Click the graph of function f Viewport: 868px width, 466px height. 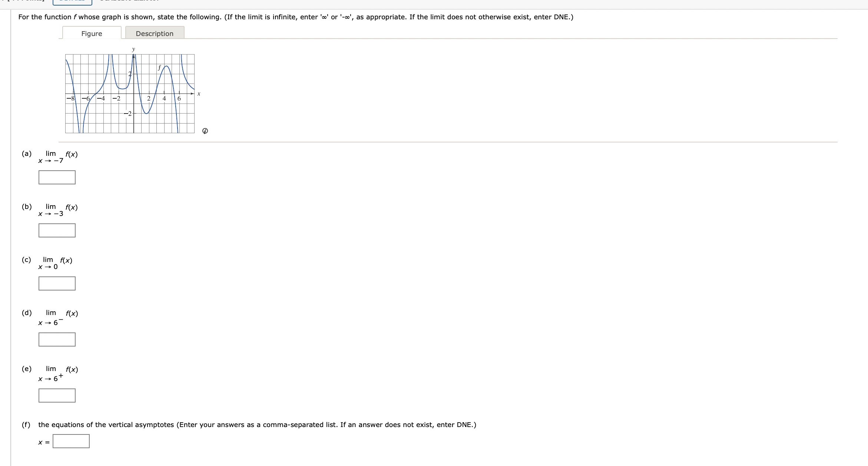130,93
